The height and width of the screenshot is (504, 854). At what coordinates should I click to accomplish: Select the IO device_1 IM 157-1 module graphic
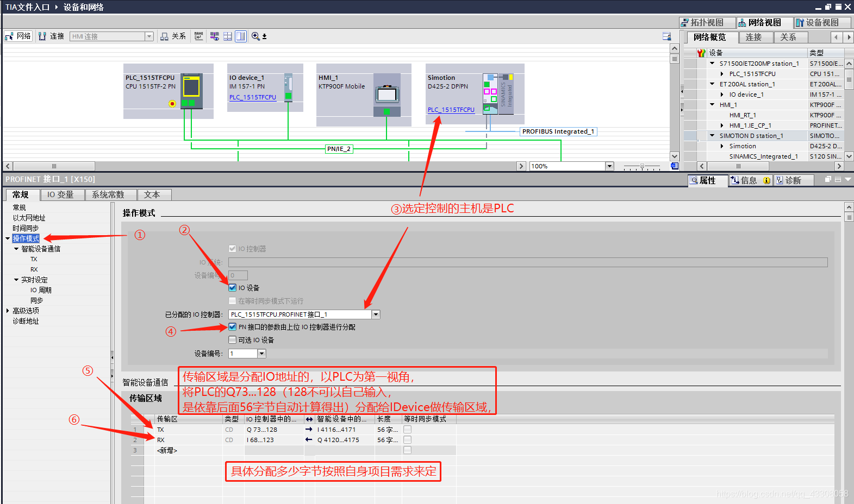click(x=288, y=87)
